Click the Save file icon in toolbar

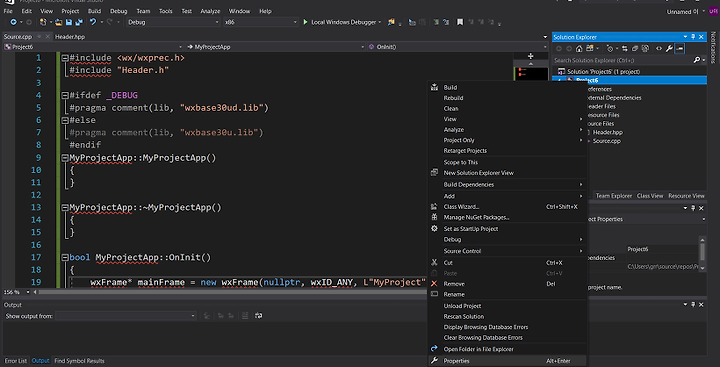pyautogui.click(x=68, y=22)
